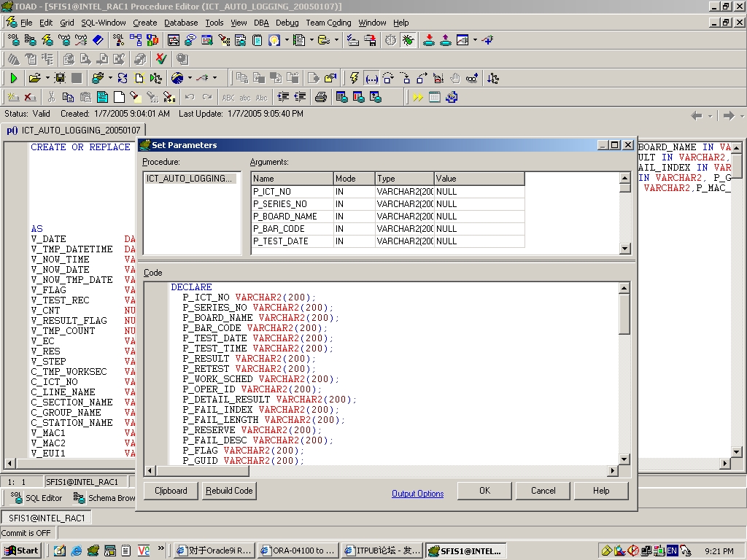Open the Database menu
The width and height of the screenshot is (747, 560).
181,23
